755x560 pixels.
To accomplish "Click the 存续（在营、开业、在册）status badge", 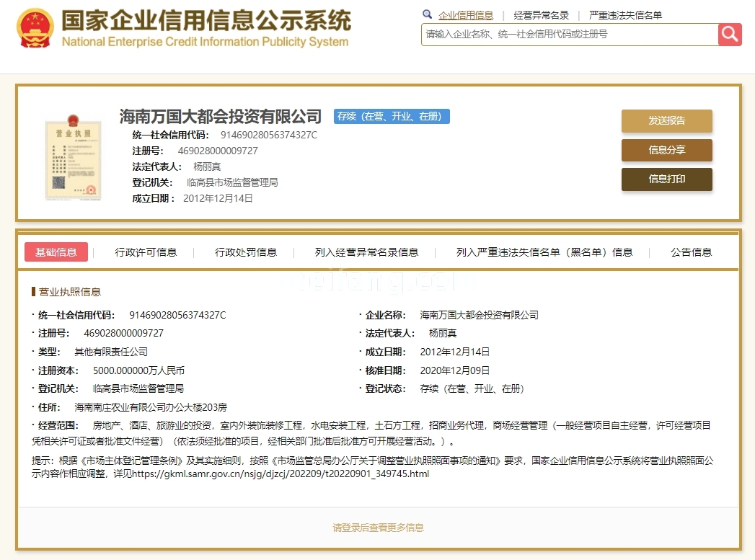I will 392,115.
